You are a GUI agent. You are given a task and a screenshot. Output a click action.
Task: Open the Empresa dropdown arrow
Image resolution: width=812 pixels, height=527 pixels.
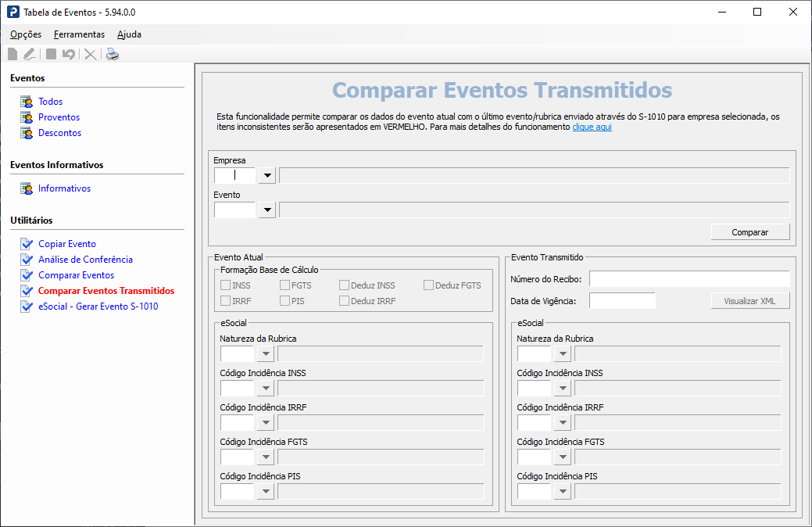pyautogui.click(x=267, y=175)
